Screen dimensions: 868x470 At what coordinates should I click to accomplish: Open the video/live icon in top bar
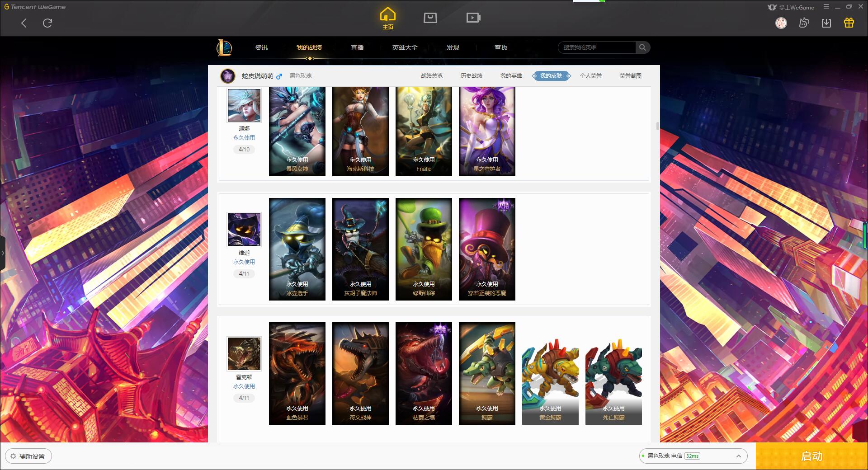(473, 18)
